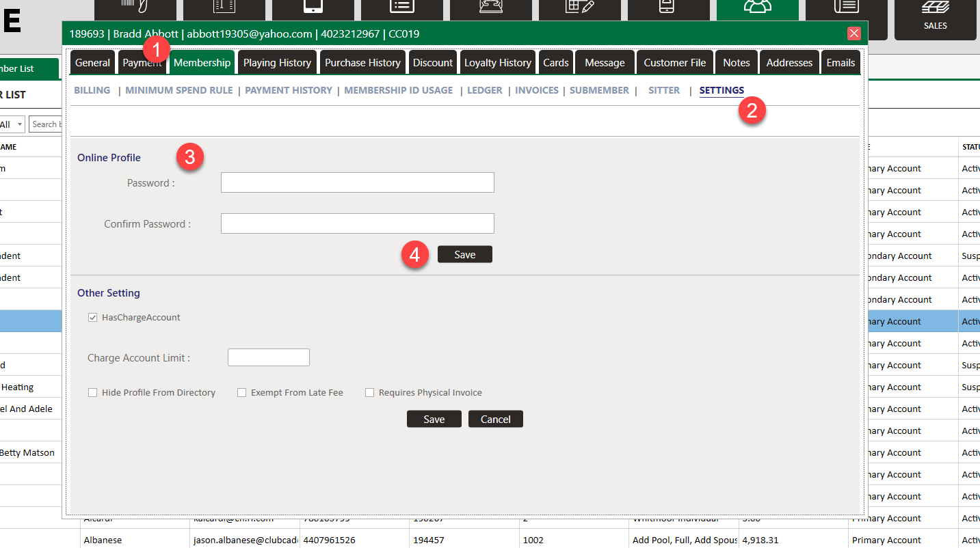Image resolution: width=980 pixels, height=548 pixels.
Task: Open the Minimum Spend Rule section
Action: pos(178,90)
